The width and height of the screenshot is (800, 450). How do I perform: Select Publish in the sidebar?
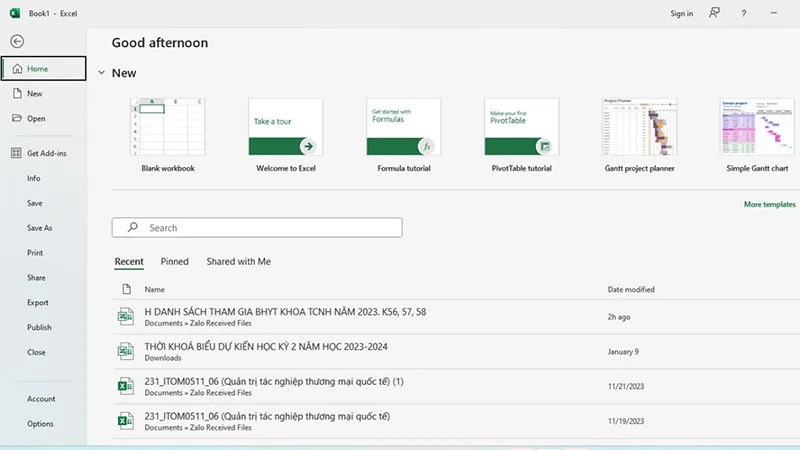tap(39, 327)
